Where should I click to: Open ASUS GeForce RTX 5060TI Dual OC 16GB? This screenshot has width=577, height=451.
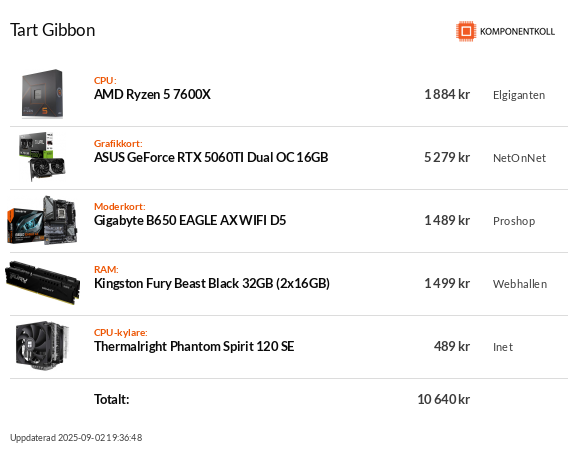tap(211, 157)
